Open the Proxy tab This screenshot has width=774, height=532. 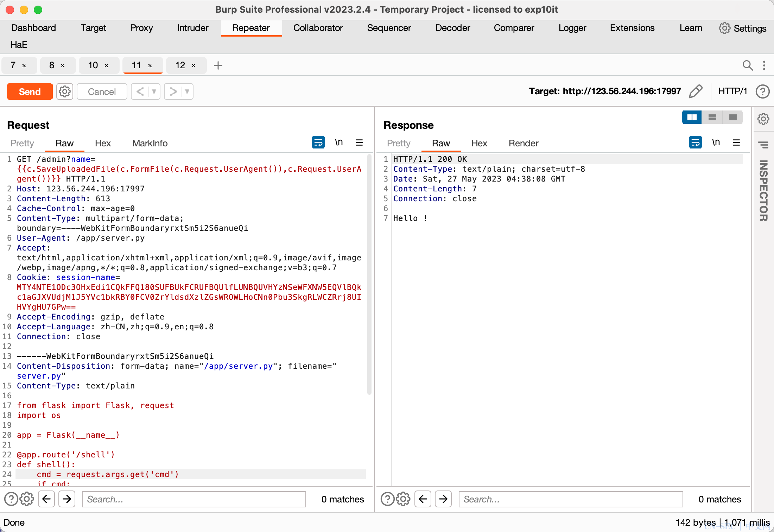pos(141,28)
